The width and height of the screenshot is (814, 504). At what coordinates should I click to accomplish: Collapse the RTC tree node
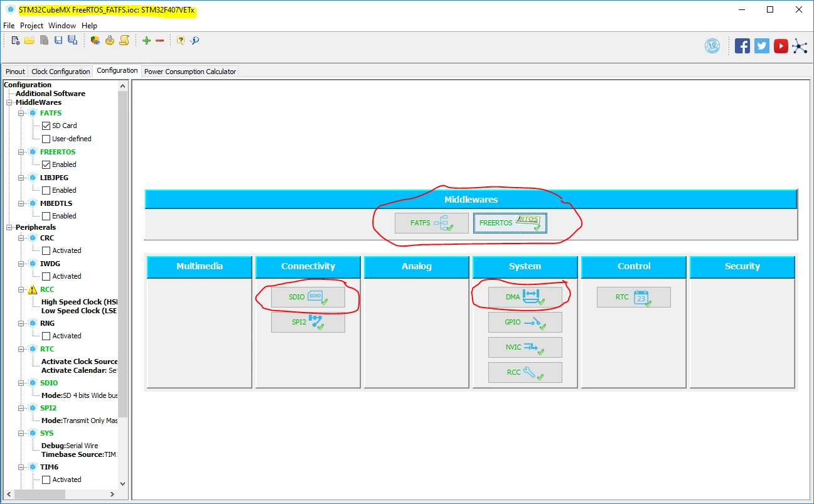pyautogui.click(x=21, y=349)
